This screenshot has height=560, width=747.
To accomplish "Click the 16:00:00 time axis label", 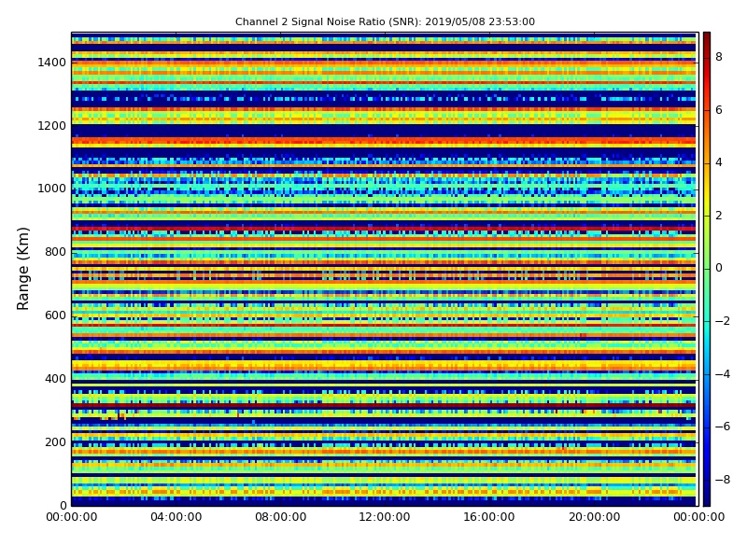I will [489, 517].
